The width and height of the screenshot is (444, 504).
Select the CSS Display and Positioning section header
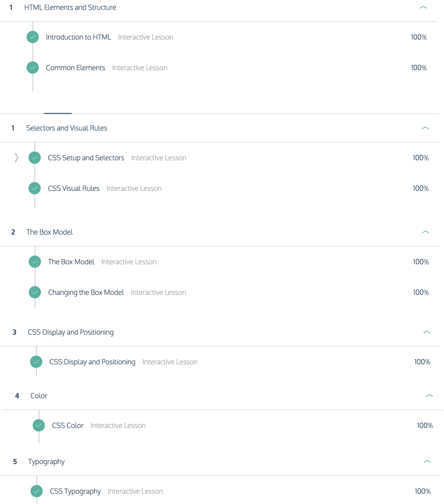click(71, 332)
